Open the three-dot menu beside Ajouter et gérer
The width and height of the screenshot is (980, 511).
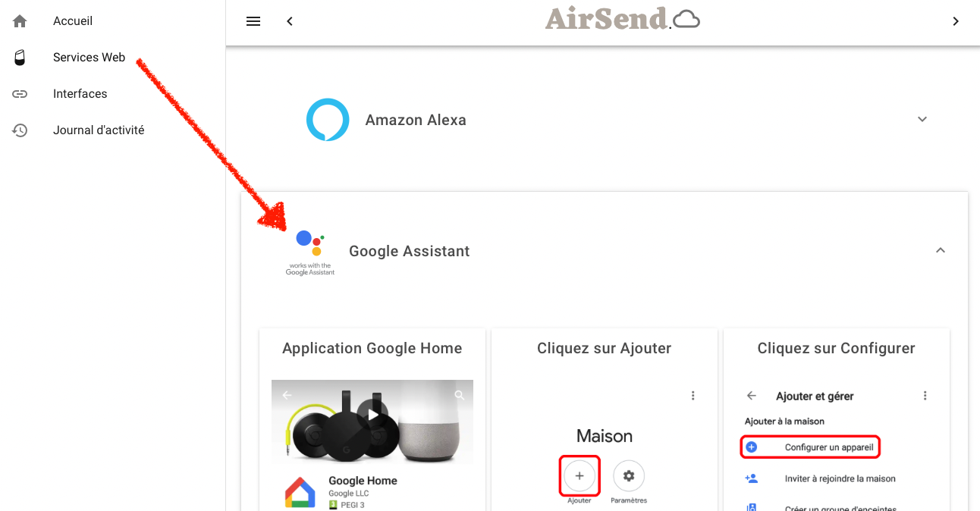click(925, 395)
